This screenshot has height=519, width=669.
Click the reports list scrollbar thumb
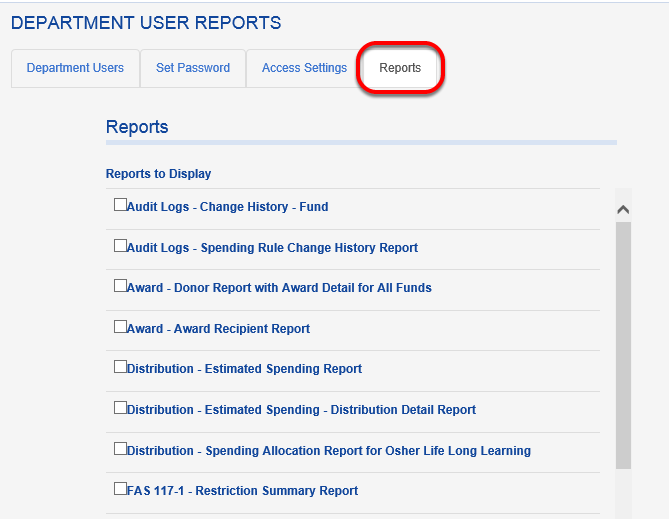coord(623,346)
